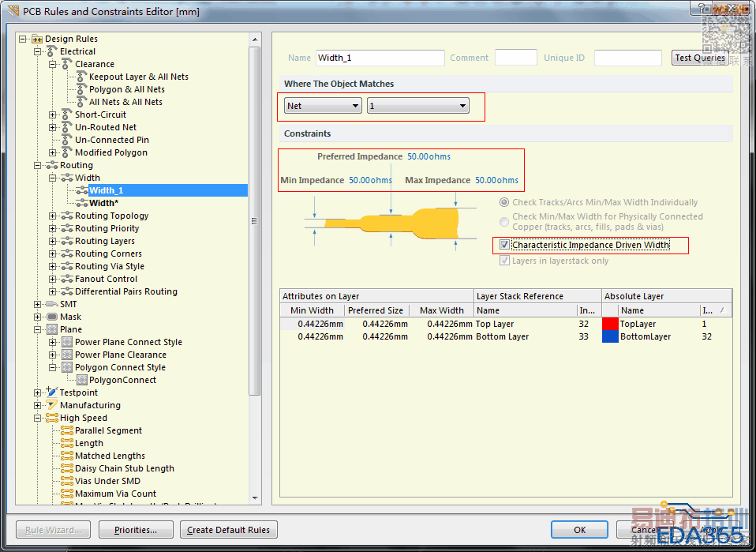Click the Routing Via Style icon
This screenshot has height=552, width=756.
[67, 266]
